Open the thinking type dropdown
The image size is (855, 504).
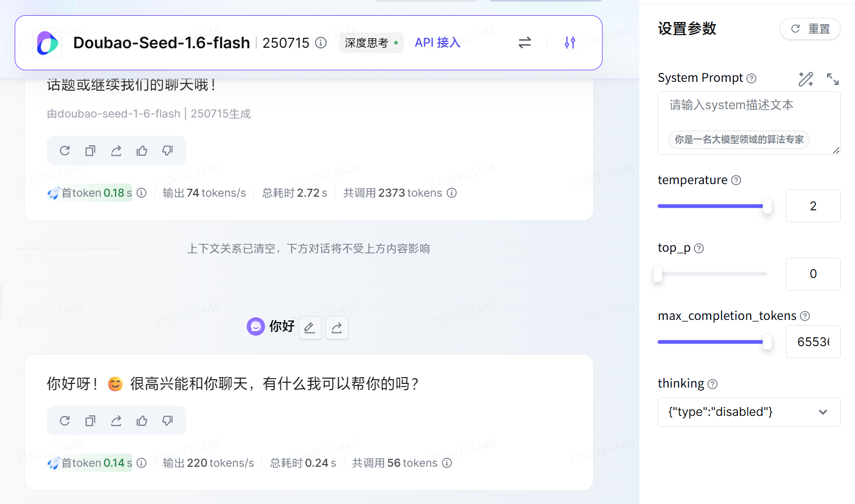pos(749,412)
